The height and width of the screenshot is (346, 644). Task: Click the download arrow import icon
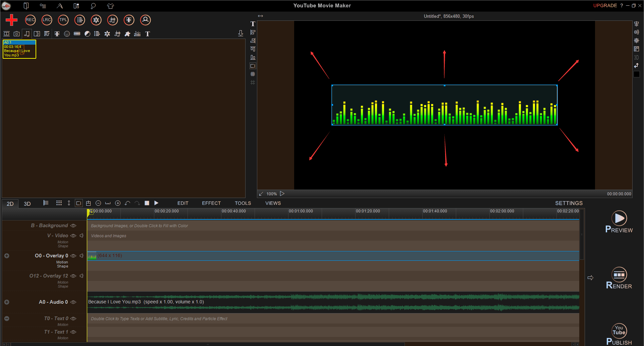click(240, 33)
